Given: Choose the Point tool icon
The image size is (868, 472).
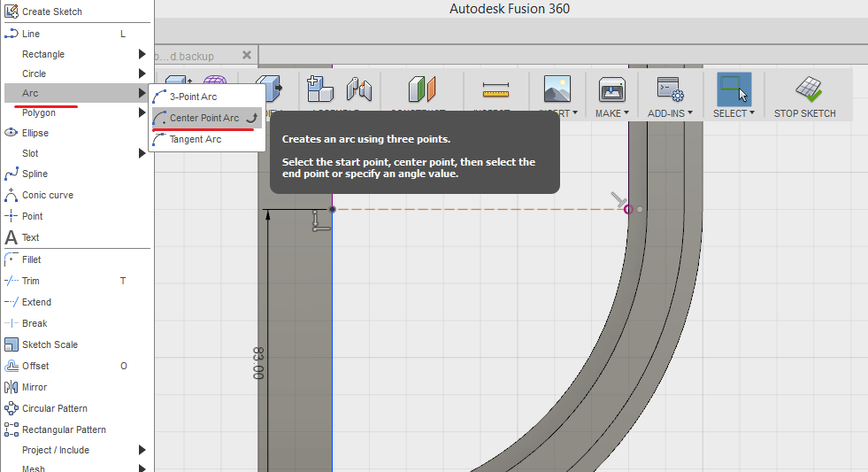Looking at the screenshot, I should tap(12, 216).
